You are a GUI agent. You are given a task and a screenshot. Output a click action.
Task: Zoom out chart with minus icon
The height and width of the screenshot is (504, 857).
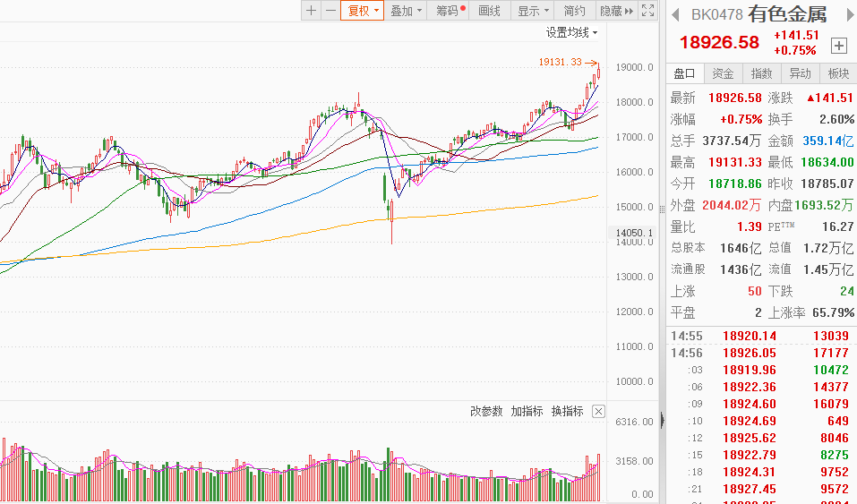(330, 11)
